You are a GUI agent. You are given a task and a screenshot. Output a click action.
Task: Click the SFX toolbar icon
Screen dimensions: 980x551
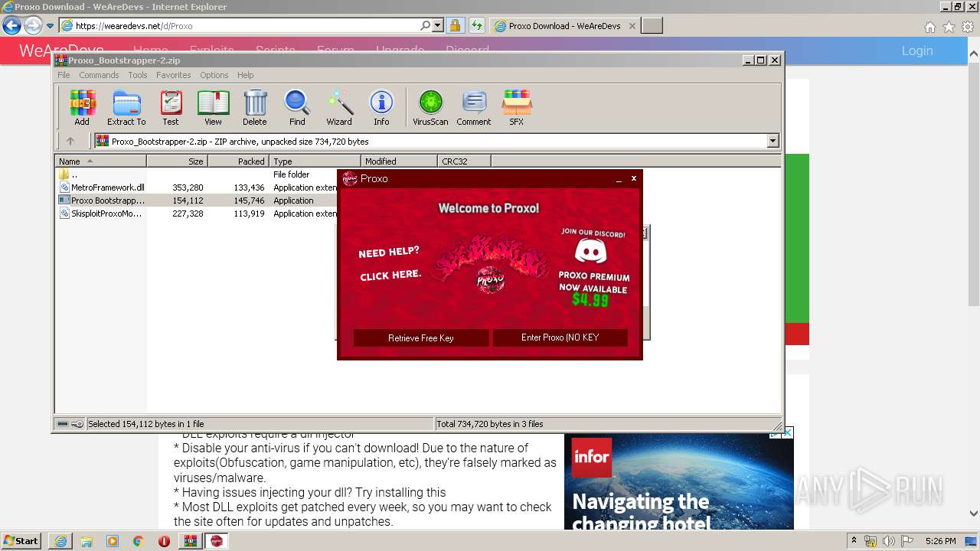[517, 107]
